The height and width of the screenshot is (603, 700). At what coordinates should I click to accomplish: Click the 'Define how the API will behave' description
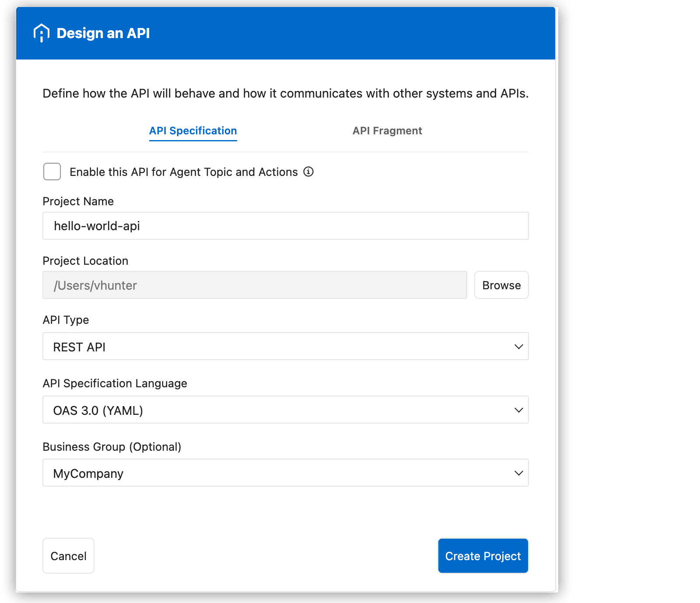point(286,93)
